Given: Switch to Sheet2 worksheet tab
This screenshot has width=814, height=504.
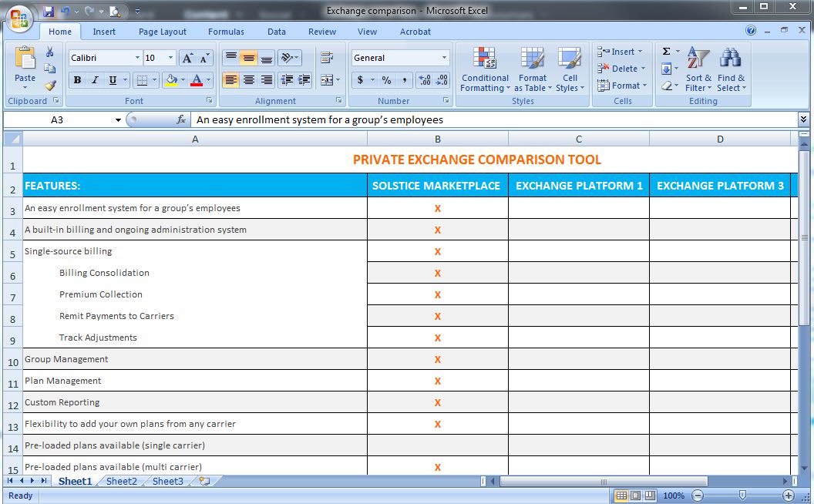Looking at the screenshot, I should tap(122, 481).
